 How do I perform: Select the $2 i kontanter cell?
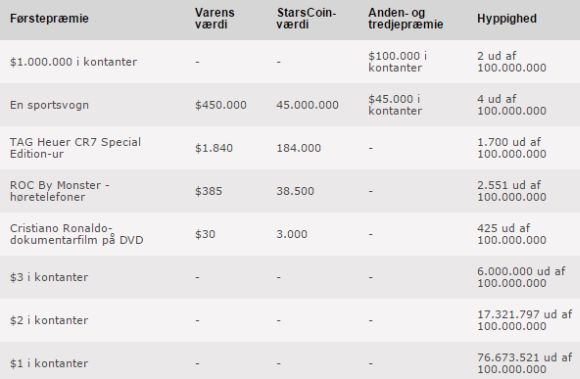(x=49, y=320)
